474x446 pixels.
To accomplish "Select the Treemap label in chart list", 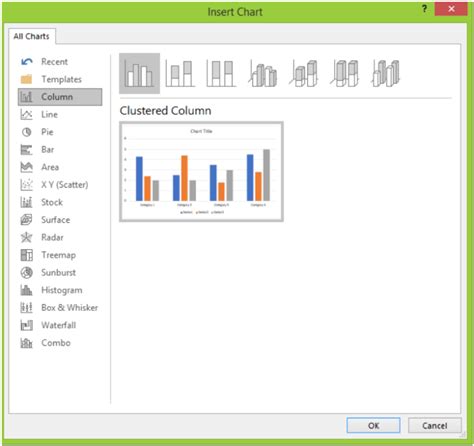I will tap(59, 255).
